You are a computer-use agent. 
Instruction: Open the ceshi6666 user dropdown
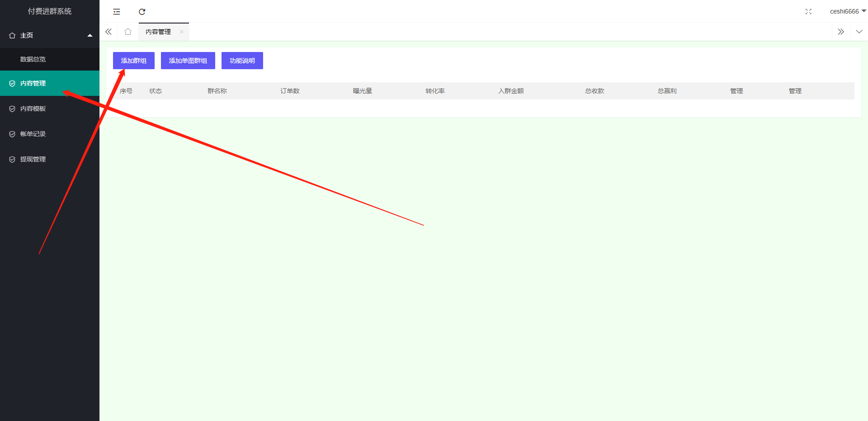pyautogui.click(x=847, y=11)
